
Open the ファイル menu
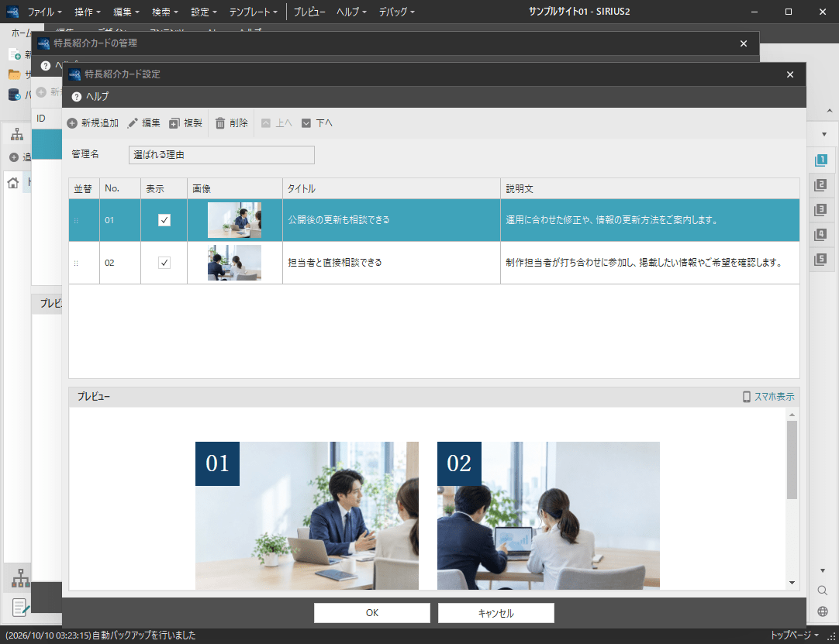click(44, 12)
